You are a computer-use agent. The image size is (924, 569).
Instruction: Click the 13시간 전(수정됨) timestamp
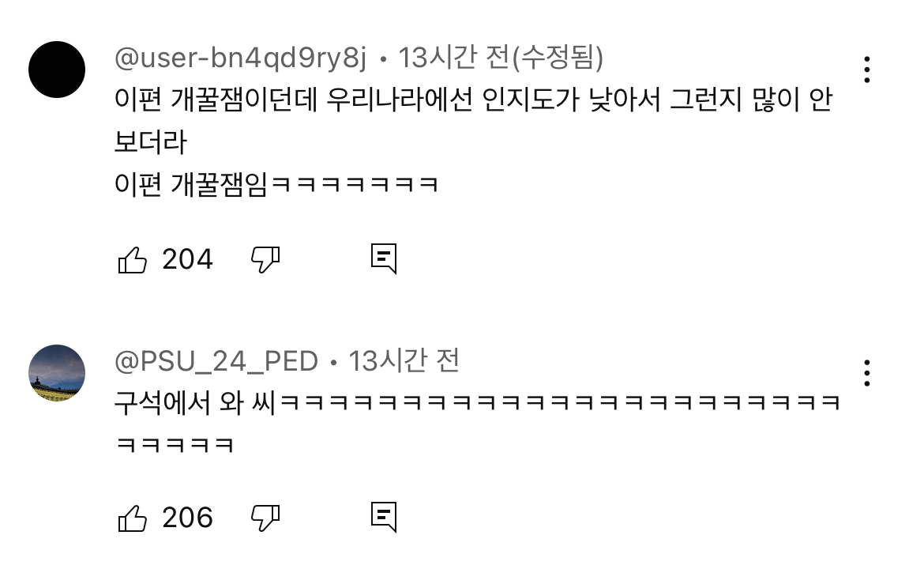pos(501,58)
